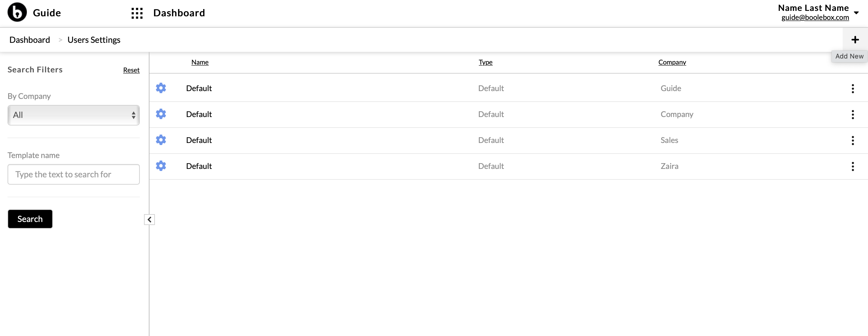Click the Boolebox logo icon
The height and width of the screenshot is (336, 868).
(17, 12)
